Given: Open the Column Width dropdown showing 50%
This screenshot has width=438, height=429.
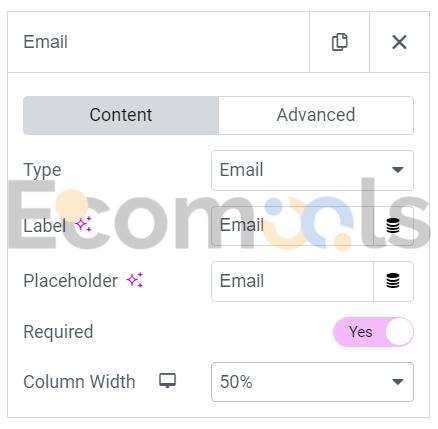Looking at the screenshot, I should (312, 382).
